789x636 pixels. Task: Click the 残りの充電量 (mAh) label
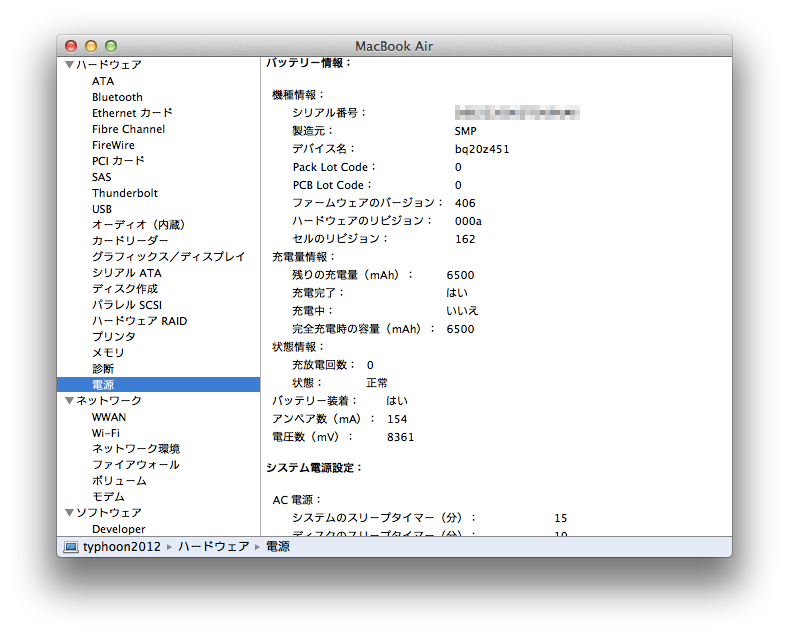352,275
